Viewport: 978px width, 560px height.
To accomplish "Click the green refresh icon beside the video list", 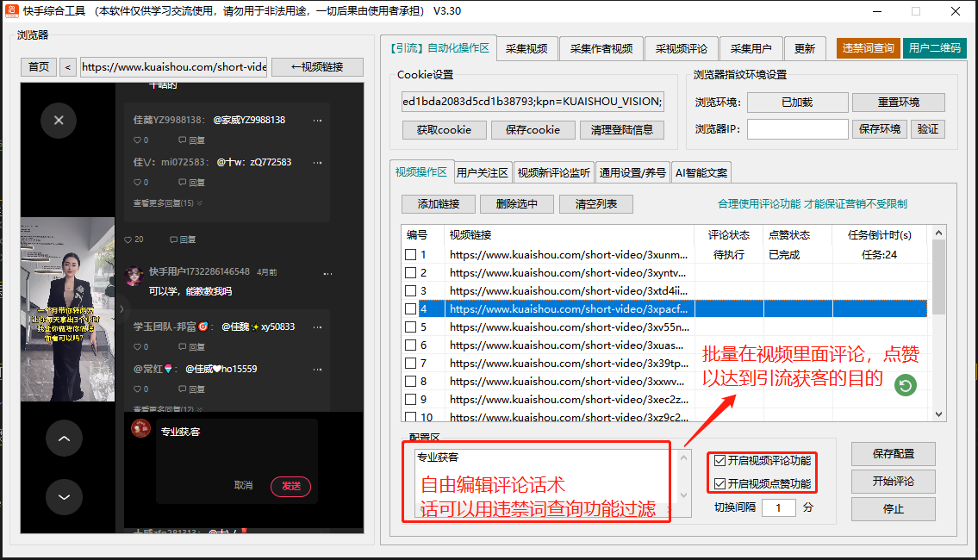I will [x=904, y=385].
